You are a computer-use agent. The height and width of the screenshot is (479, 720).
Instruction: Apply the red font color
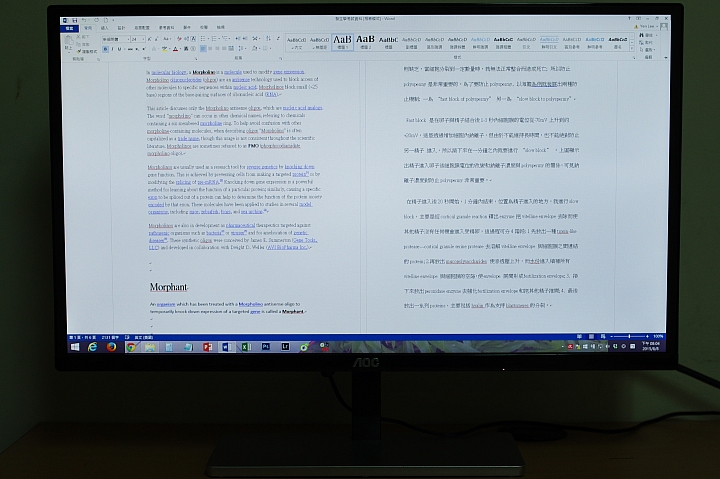click(175, 49)
